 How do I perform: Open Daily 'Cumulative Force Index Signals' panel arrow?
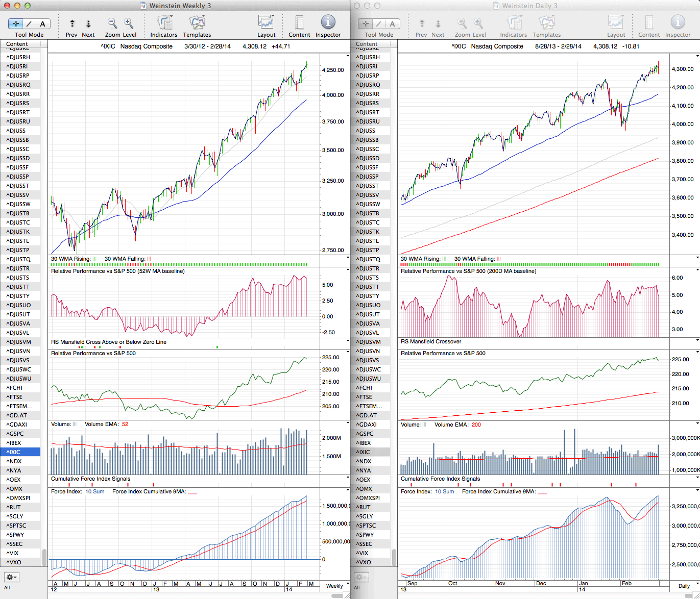pyautogui.click(x=697, y=478)
